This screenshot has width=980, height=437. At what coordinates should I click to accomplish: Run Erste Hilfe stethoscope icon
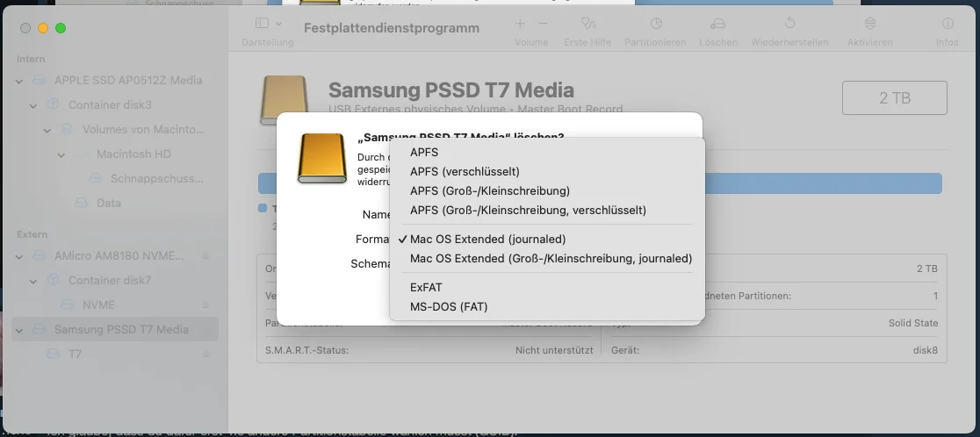pyautogui.click(x=588, y=23)
